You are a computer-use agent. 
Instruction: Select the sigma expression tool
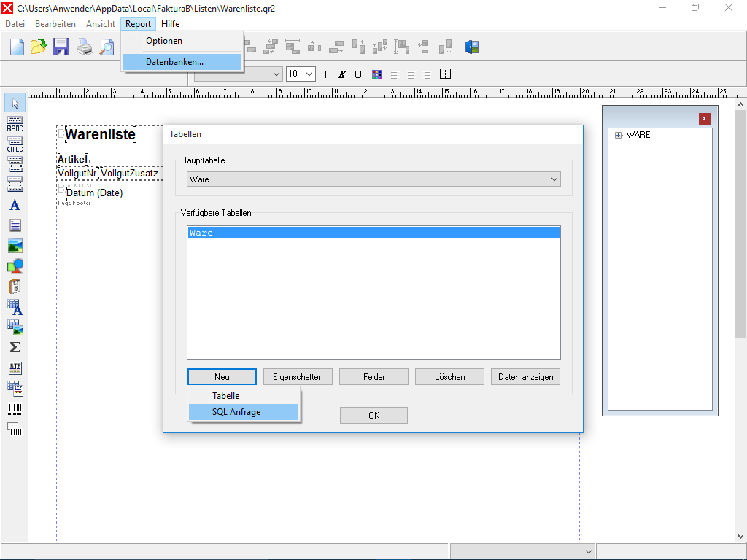(x=15, y=348)
